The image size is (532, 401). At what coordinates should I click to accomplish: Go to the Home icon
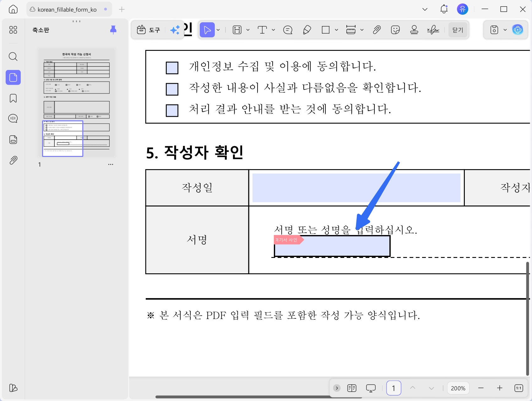point(13,9)
